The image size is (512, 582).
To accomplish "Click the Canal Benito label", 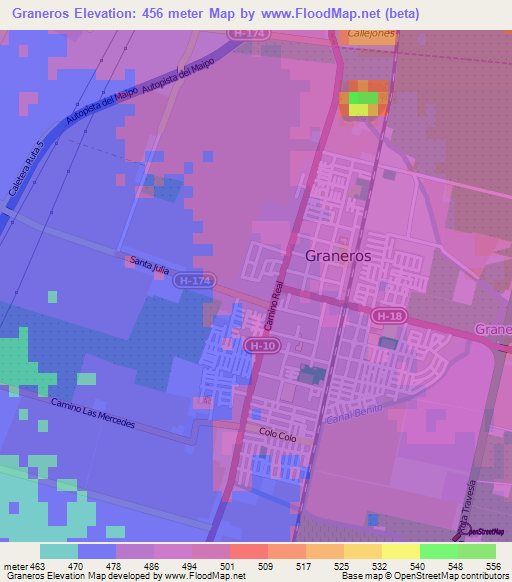I will coord(354,414).
